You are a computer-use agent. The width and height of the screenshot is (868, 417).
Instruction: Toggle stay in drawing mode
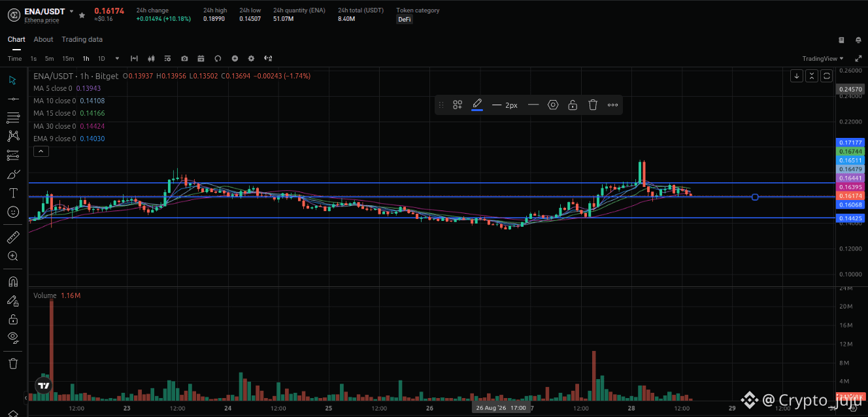click(x=12, y=301)
